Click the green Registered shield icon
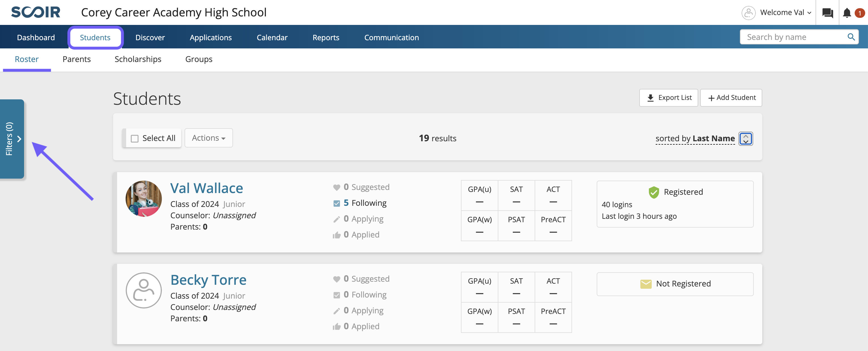The image size is (868, 351). pos(653,192)
